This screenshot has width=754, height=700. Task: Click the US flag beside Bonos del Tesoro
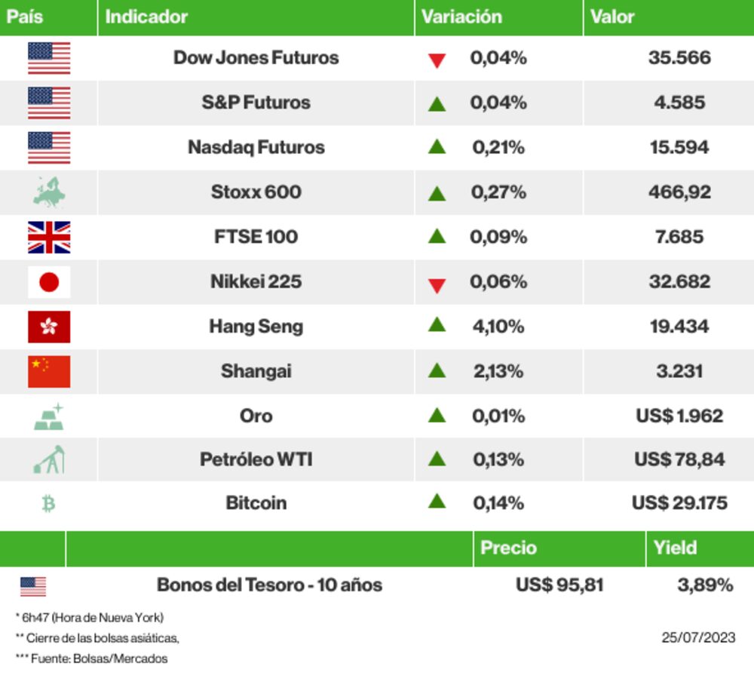33,585
